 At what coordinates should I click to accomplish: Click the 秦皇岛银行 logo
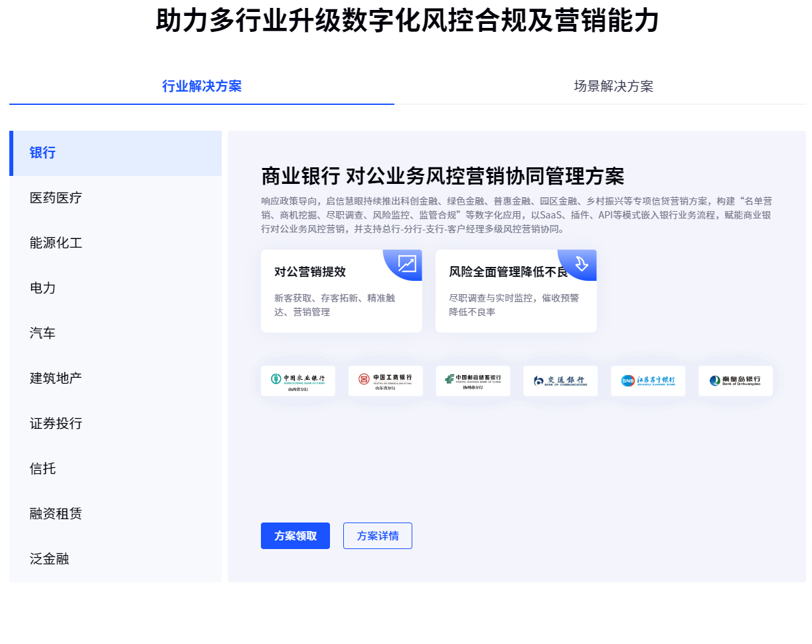[x=736, y=381]
